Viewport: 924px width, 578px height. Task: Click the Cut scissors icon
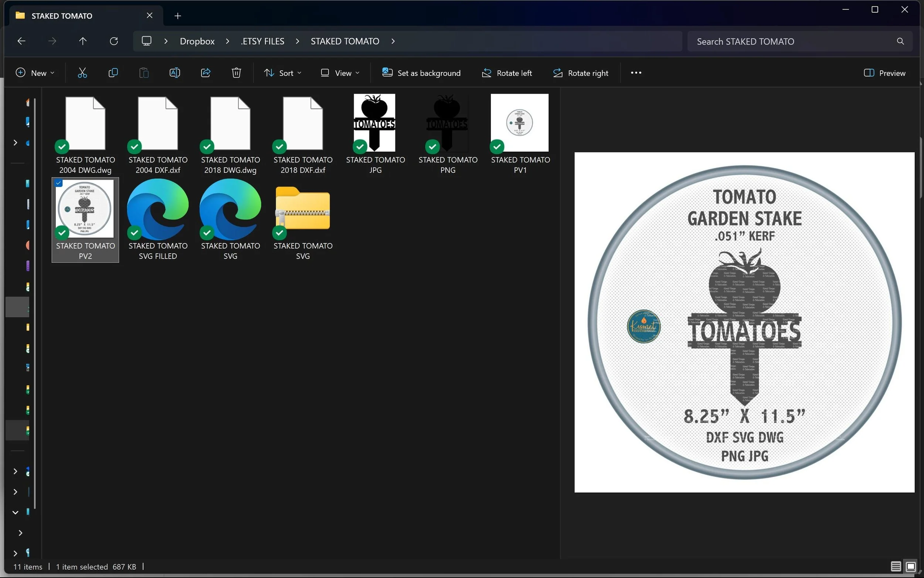[82, 72]
